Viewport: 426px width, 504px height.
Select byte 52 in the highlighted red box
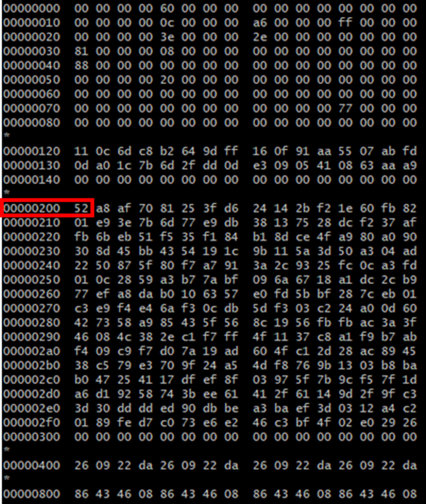tap(81, 208)
